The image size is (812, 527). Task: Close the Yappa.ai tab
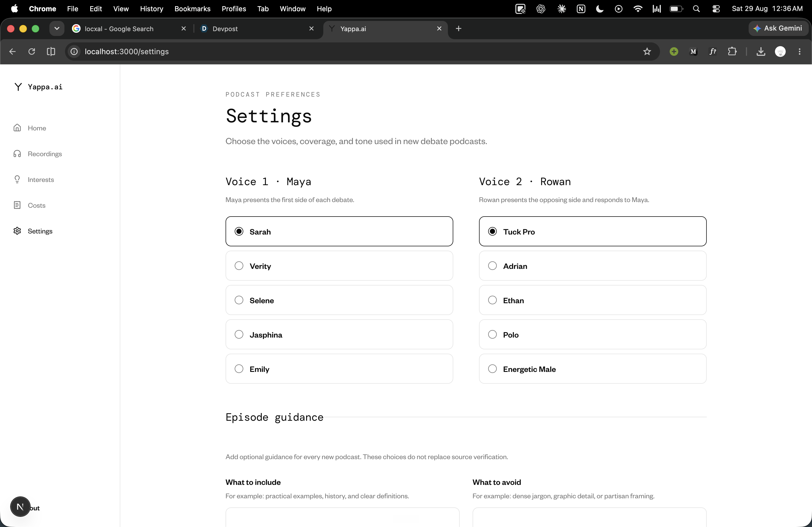pos(439,29)
